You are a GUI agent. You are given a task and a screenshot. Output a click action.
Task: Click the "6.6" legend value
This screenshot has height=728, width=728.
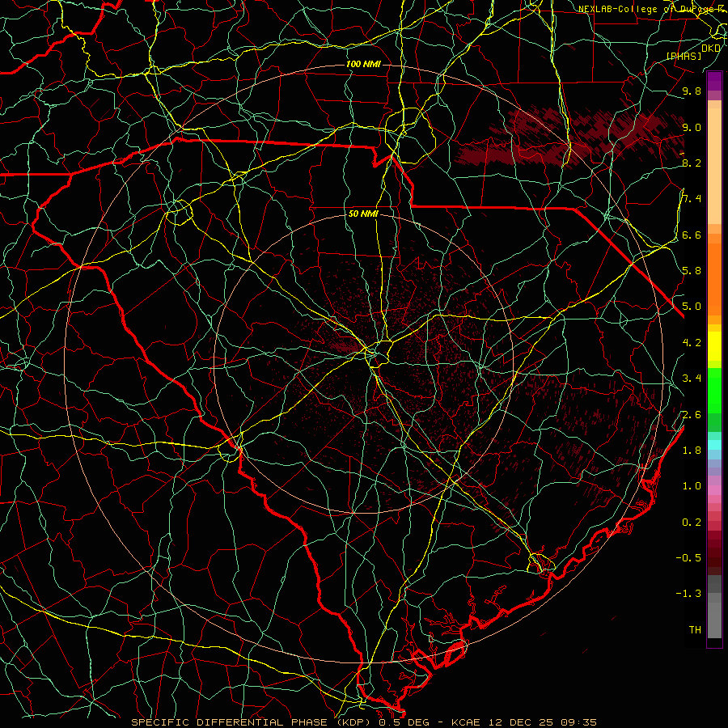point(692,235)
